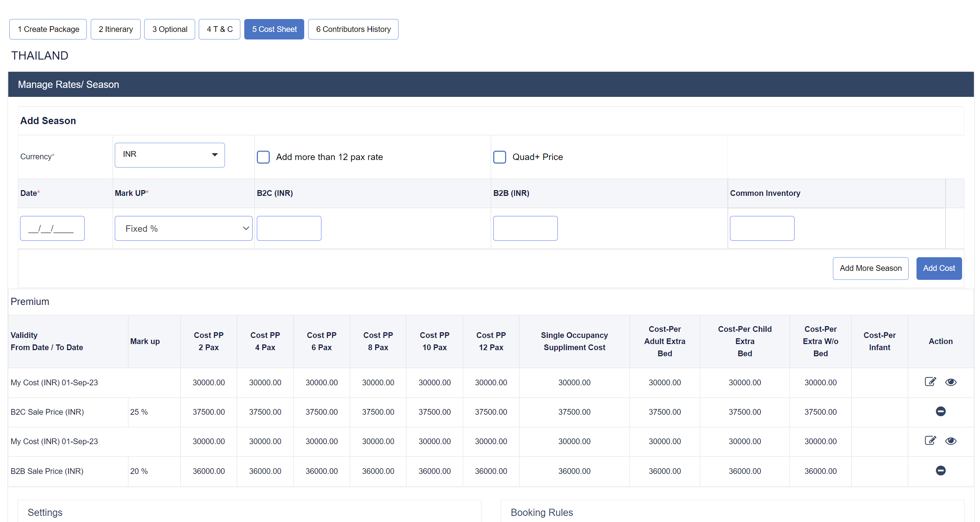
Task: Select the 4 T & C tab
Action: pos(220,29)
